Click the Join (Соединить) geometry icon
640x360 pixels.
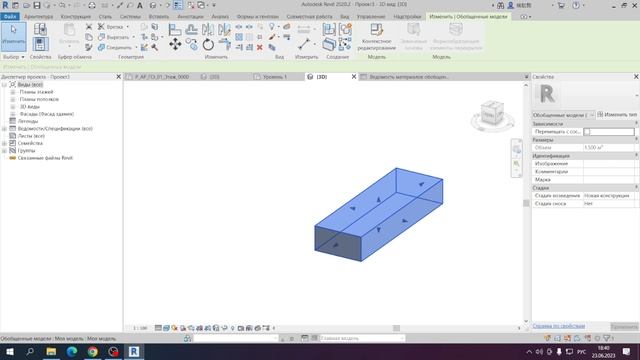point(101,47)
